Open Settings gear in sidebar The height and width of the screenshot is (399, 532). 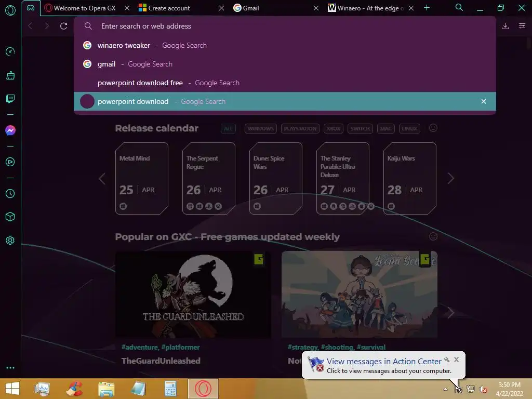coord(10,240)
